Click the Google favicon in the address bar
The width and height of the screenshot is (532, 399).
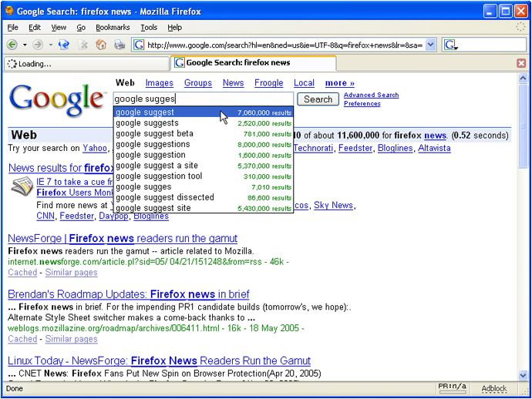[x=139, y=45]
